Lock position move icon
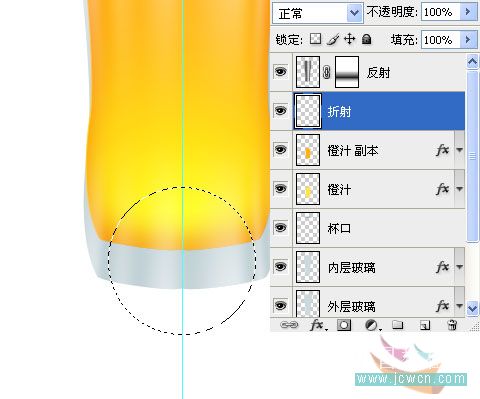Image resolution: width=480 pixels, height=399 pixels. pyautogui.click(x=349, y=39)
